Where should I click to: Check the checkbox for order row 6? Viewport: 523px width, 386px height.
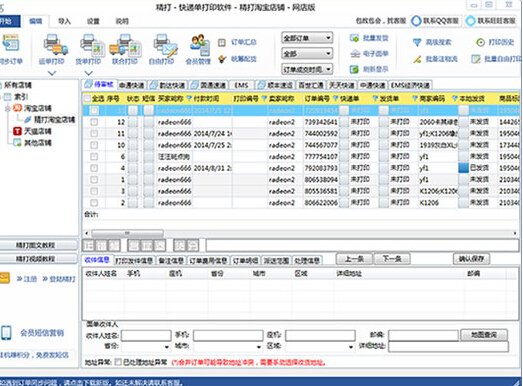coord(94,156)
